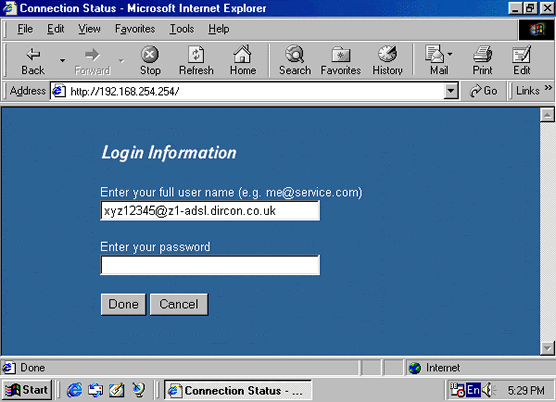Expand the address bar dropdown list
Image resolution: width=556 pixels, height=402 pixels.
451,91
